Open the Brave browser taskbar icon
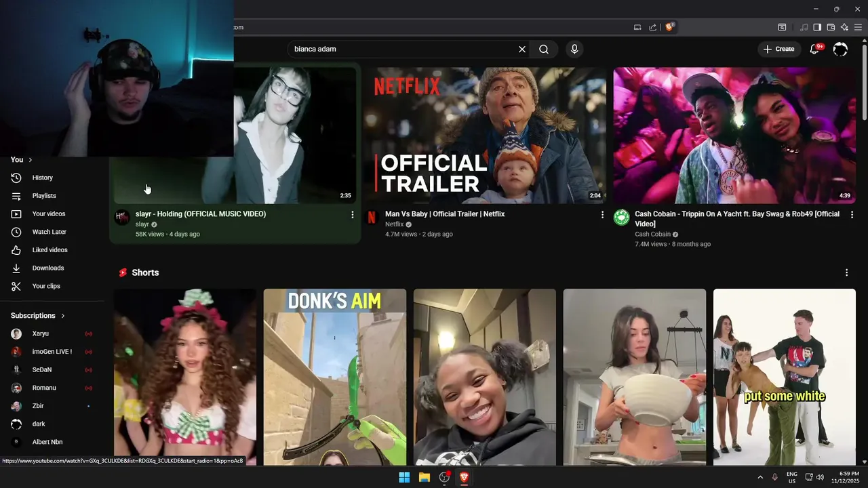This screenshot has height=488, width=868. point(465,477)
